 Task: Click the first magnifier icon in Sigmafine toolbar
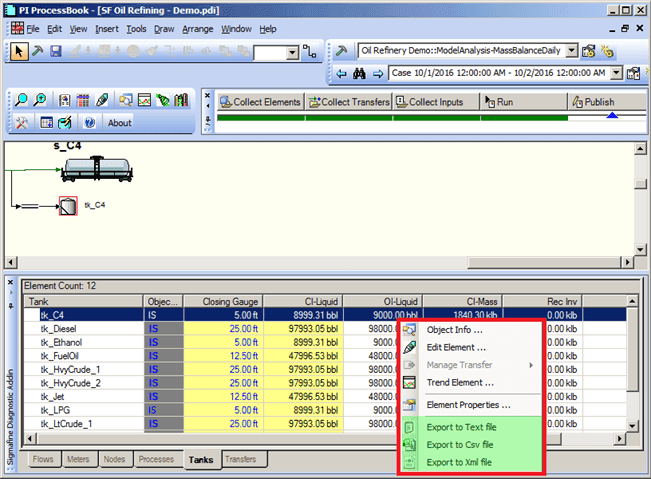[x=21, y=100]
